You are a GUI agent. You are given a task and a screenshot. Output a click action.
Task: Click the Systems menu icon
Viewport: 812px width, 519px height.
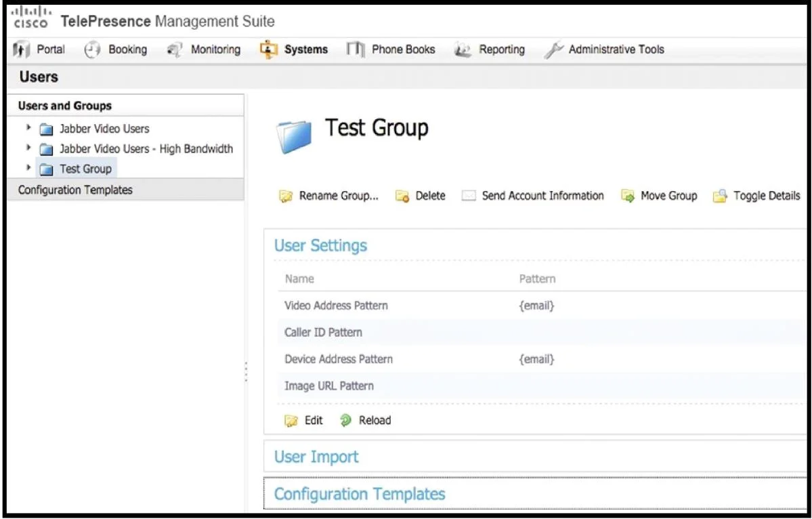click(268, 49)
